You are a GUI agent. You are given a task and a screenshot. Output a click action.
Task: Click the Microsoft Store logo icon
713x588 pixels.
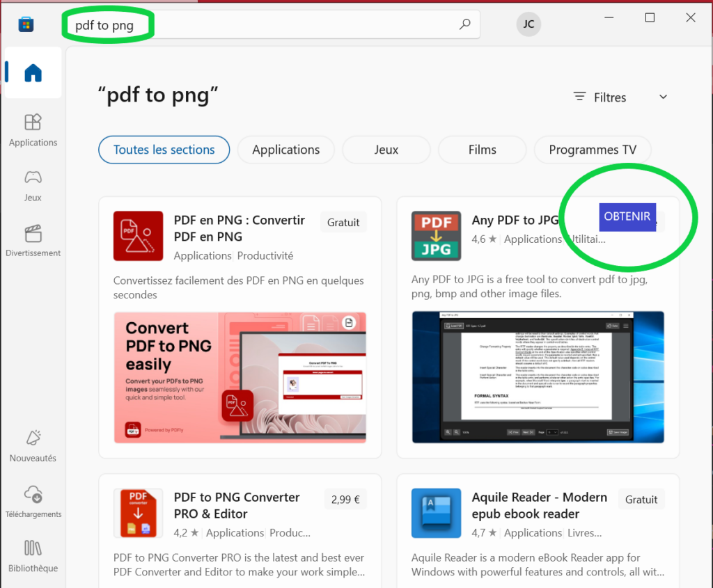pos(26,25)
